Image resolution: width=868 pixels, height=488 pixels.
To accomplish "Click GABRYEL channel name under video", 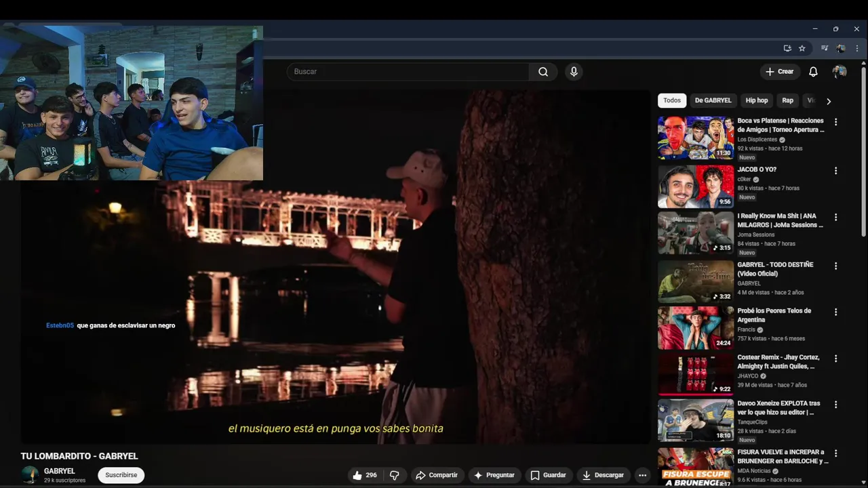I will [x=60, y=471].
